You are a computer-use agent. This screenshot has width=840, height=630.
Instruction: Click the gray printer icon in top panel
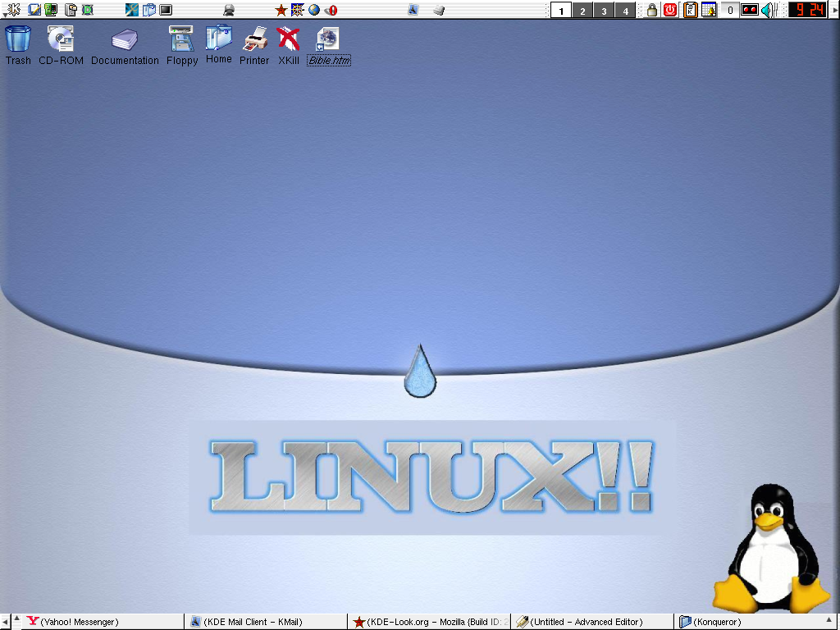pyautogui.click(x=439, y=9)
